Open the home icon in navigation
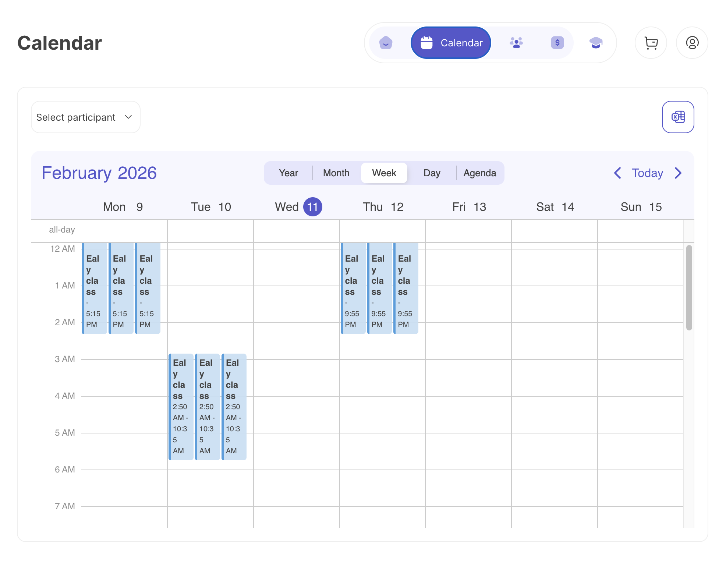This screenshot has height=588, width=726. (x=386, y=43)
